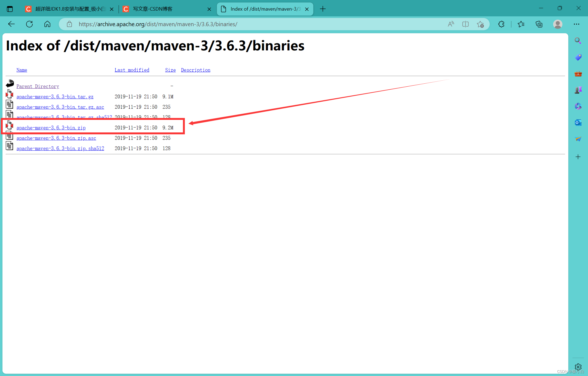Select the 9.2M size value

168,128
